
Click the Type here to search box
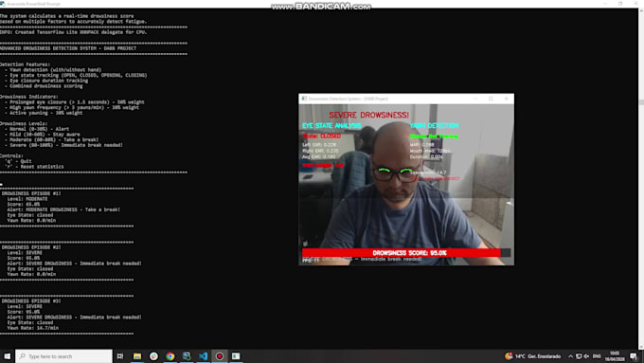tap(63, 356)
